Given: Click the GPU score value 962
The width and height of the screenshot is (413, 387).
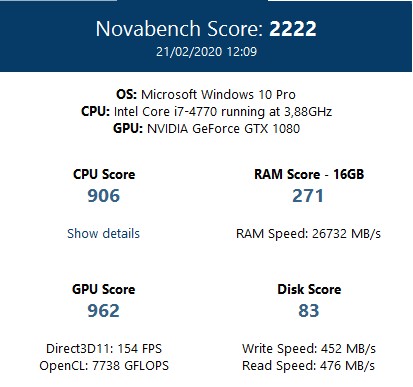Looking at the screenshot, I should [x=103, y=311].
